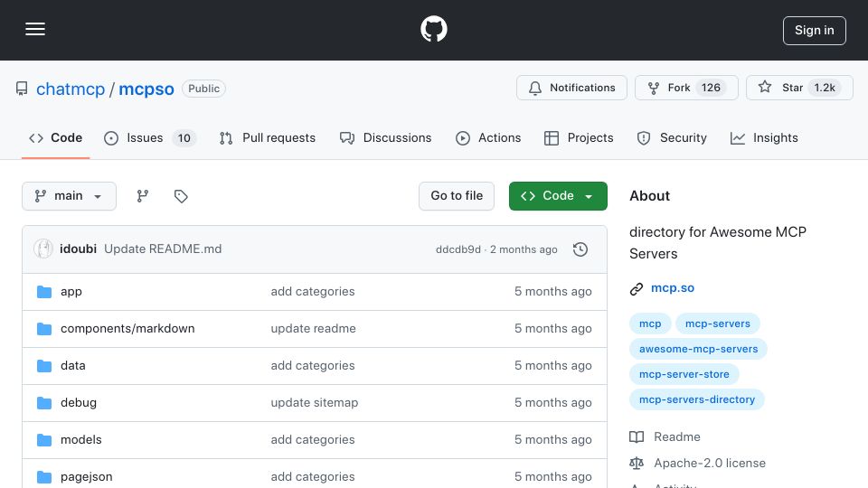Image resolution: width=868 pixels, height=488 pixels.
Task: View commit history clock icon
Action: 580,249
